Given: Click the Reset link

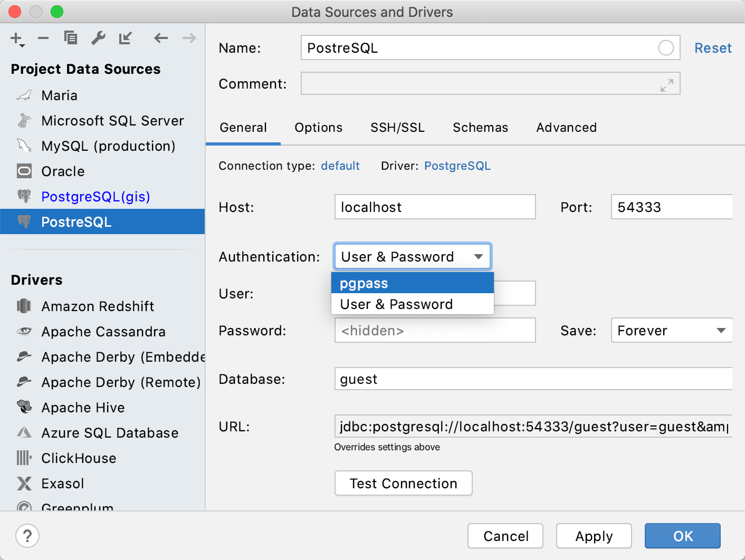Looking at the screenshot, I should point(713,48).
